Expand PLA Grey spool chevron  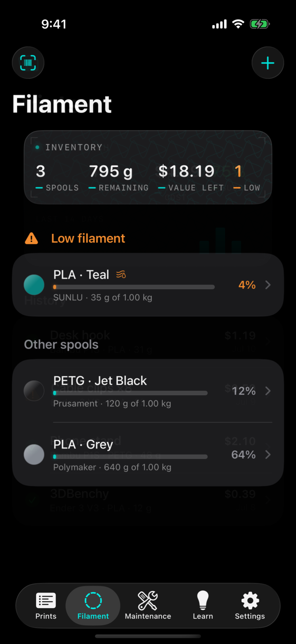[268, 455]
